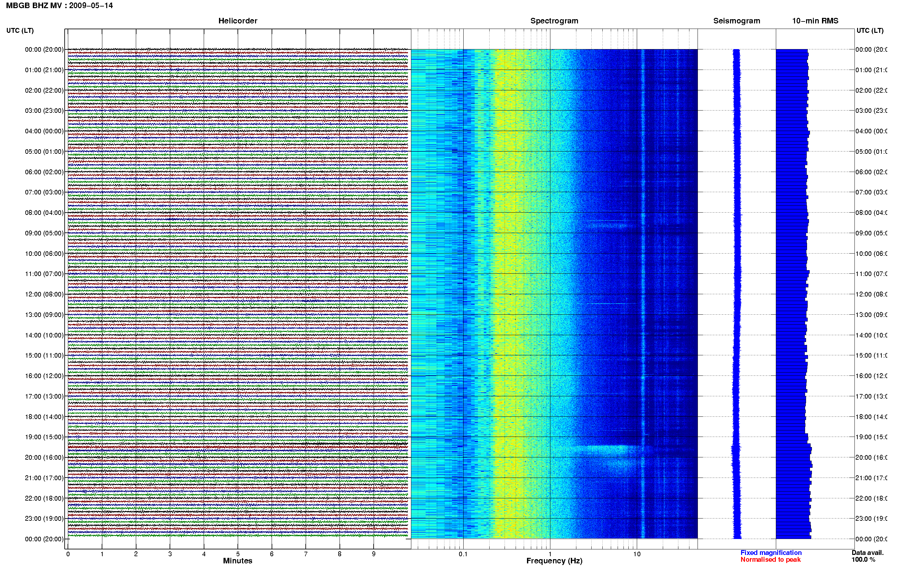This screenshot has width=924, height=578.
Task: Click the Data avail. label
Action: [867, 553]
